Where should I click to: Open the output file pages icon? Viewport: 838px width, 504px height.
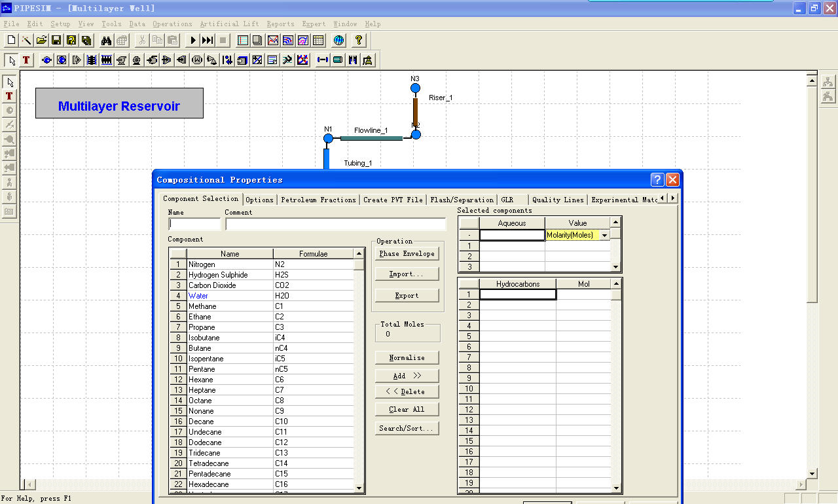[258, 41]
